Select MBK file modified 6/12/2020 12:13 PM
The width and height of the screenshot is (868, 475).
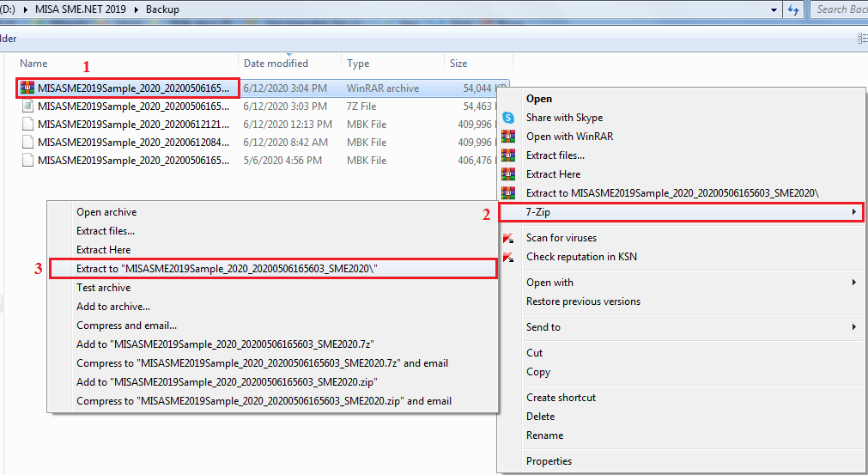[x=133, y=124]
